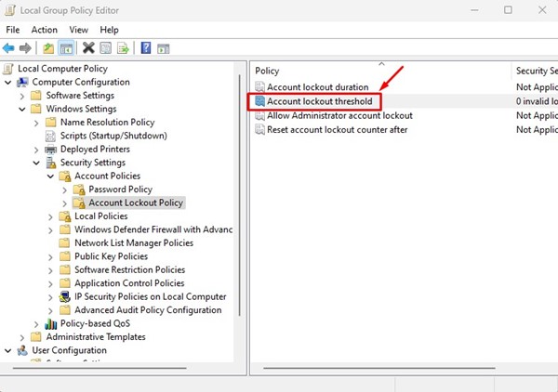The height and width of the screenshot is (392, 558).
Task: Click the Policy column header
Action: 268,71
